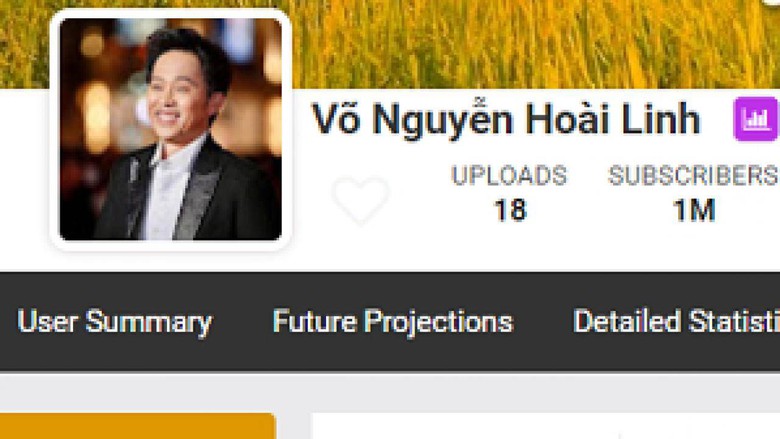780x439 pixels.
Task: Click the light gray strip under the navigation bar
Action: click(x=390, y=392)
